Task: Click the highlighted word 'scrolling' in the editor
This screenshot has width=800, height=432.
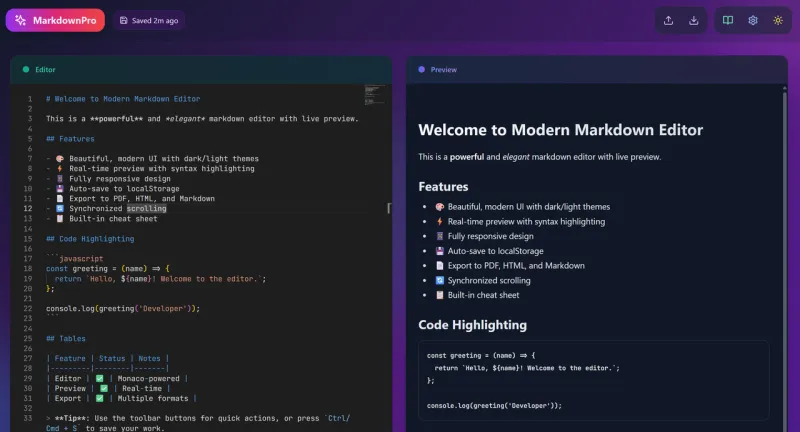Action: [146, 209]
